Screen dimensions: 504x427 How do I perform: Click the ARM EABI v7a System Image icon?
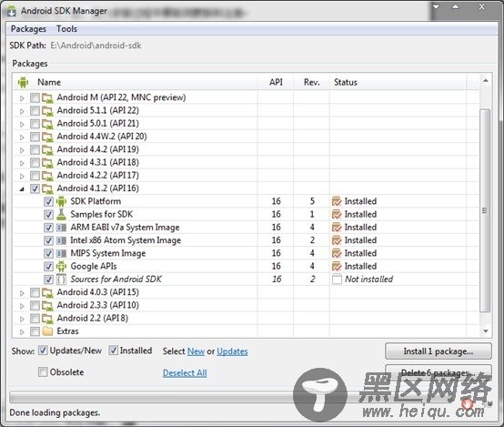tap(61, 228)
